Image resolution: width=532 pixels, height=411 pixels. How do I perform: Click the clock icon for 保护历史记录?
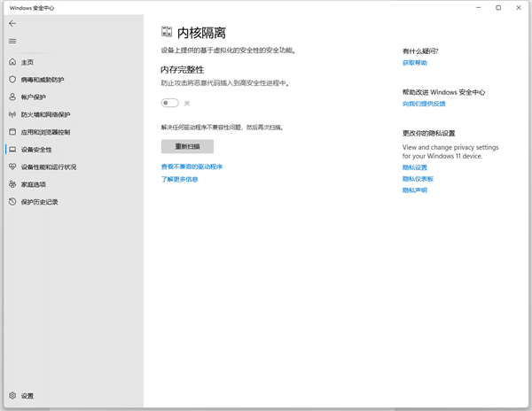pyautogui.click(x=12, y=202)
